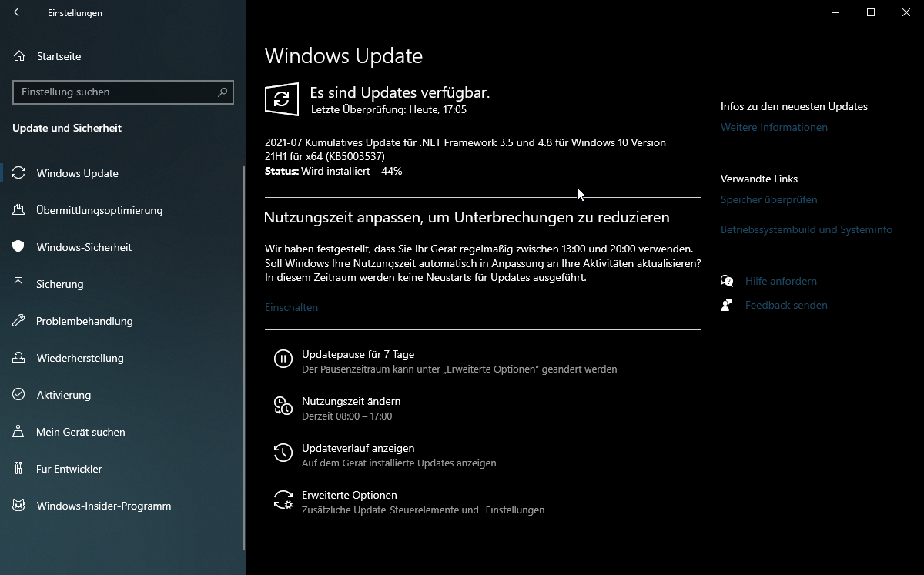The image size is (924, 575).
Task: Click the Nutzungszeit ändern clock icon
Action: pyautogui.click(x=283, y=406)
